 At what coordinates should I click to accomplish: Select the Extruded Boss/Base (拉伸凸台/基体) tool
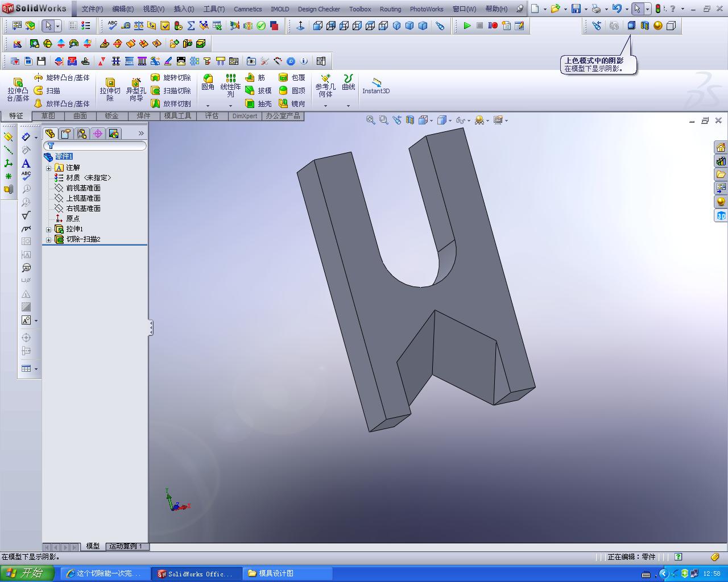pyautogui.click(x=18, y=90)
